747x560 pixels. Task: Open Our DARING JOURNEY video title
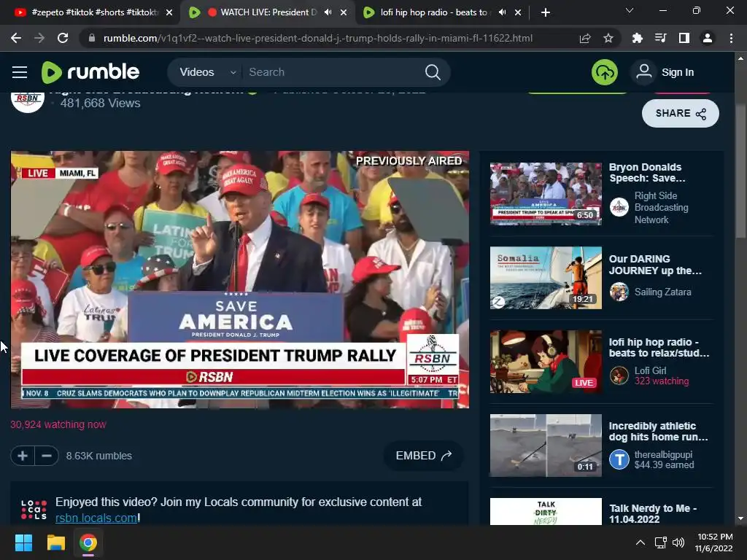point(655,265)
